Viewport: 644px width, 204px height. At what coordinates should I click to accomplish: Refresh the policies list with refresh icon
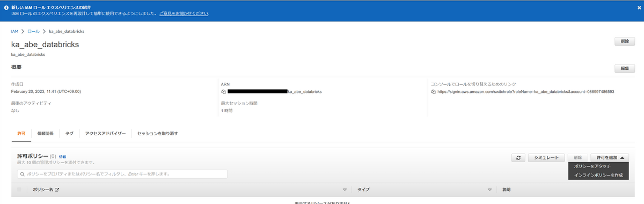point(518,158)
